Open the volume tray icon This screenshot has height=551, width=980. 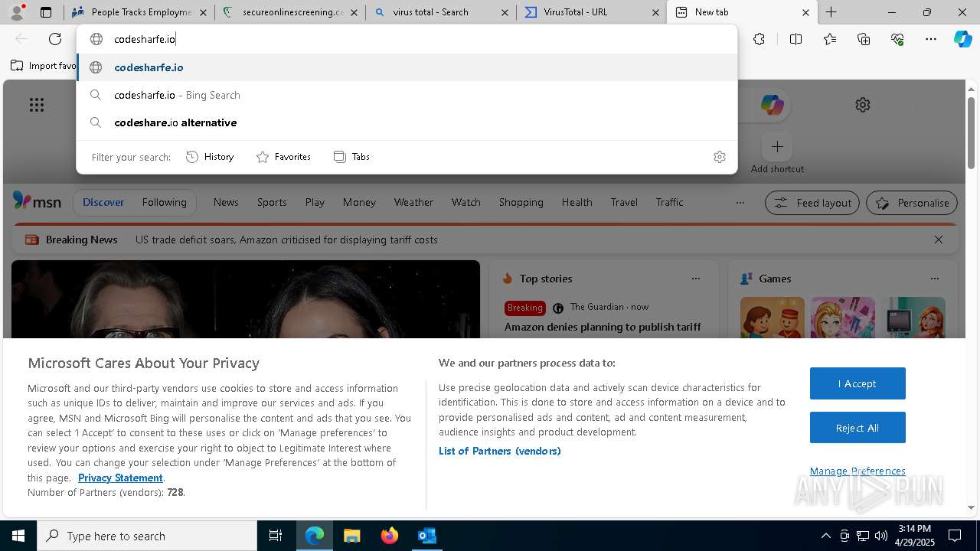coord(881,536)
